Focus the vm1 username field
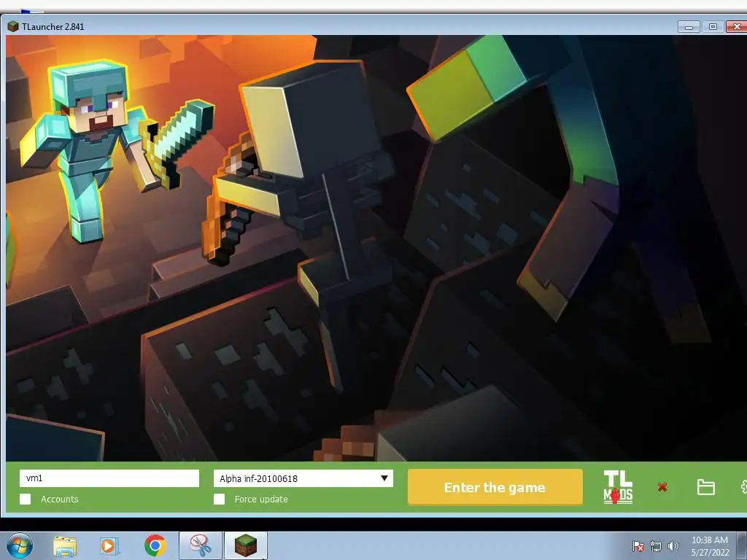 coord(109,478)
